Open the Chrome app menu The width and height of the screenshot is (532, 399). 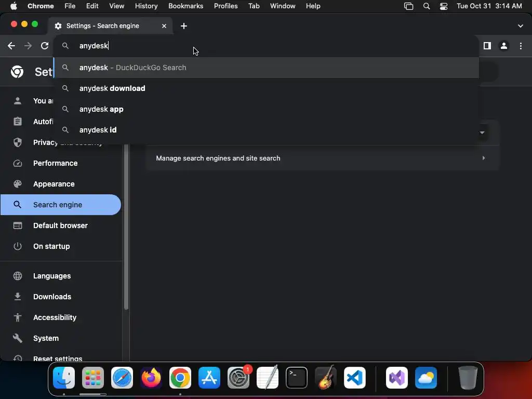tap(41, 6)
